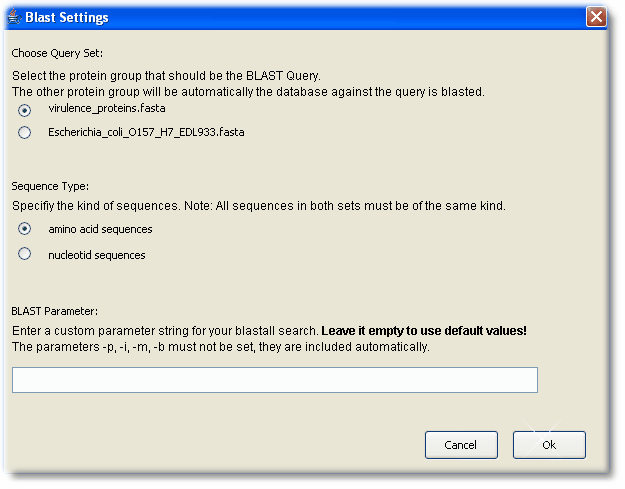Viewport: 625px width, 489px height.
Task: Switch to the nucleotid sequences radio button
Action: [x=25, y=254]
